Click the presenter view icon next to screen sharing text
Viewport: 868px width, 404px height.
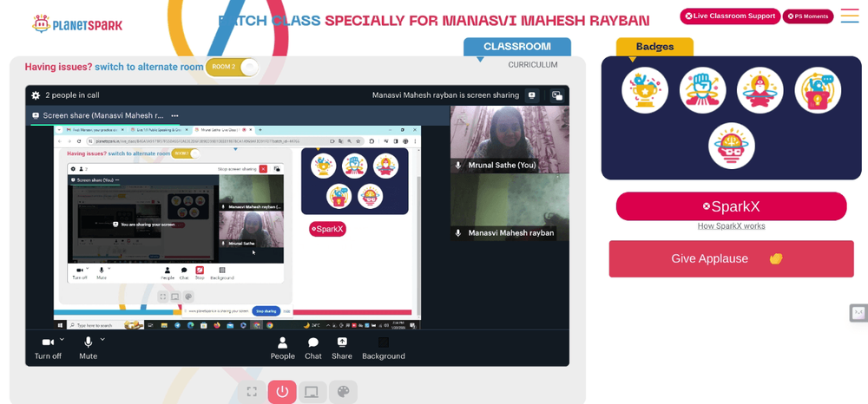[531, 95]
